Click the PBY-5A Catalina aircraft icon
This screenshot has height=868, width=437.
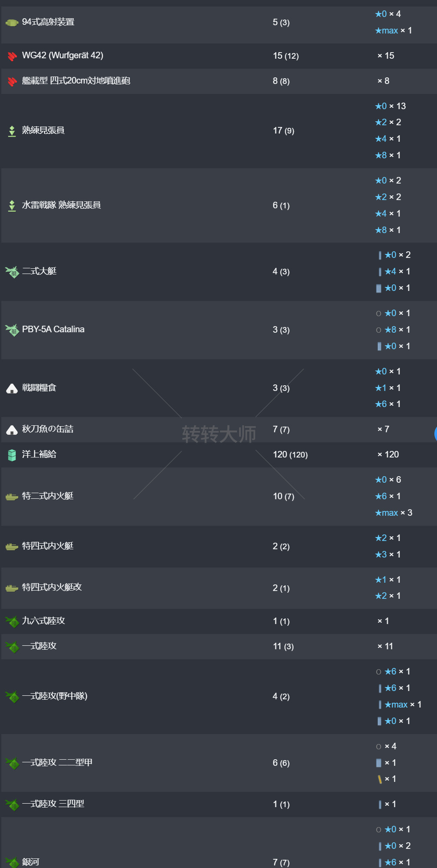12,330
